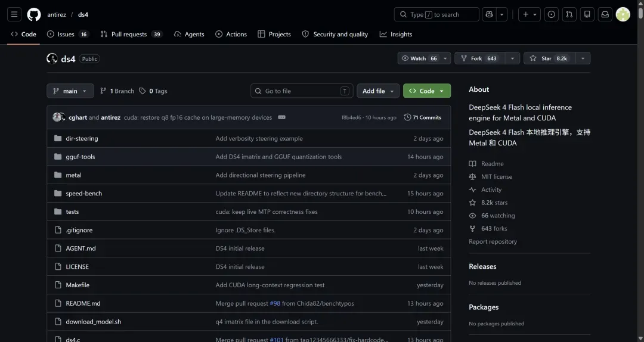Expand the commit message ellipsis icon
The image size is (644, 342).
coord(281,117)
